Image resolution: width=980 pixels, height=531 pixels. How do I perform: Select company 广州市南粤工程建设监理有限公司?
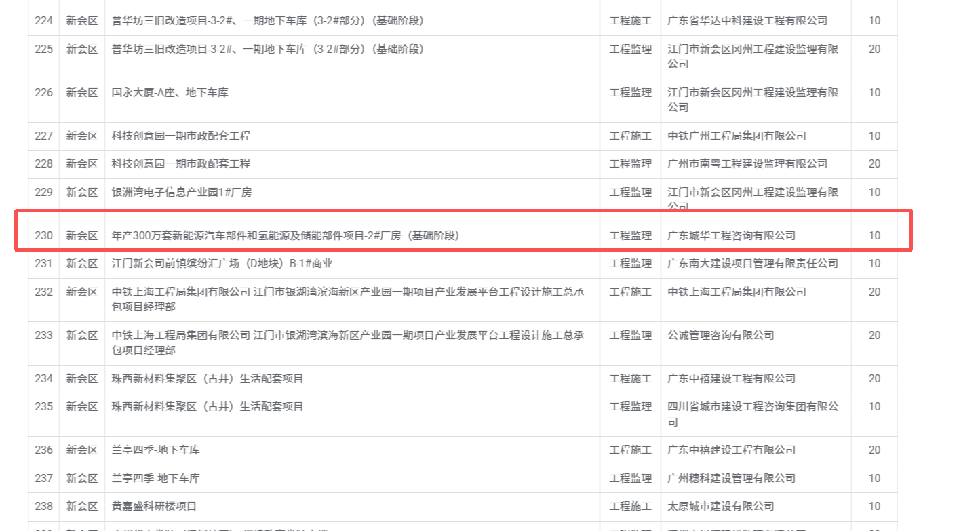point(747,163)
